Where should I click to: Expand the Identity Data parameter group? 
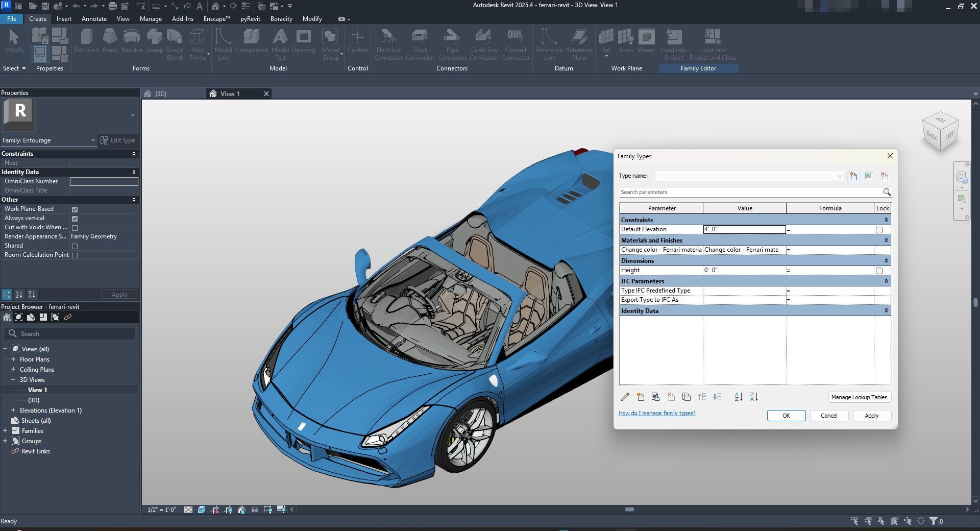tap(886, 310)
